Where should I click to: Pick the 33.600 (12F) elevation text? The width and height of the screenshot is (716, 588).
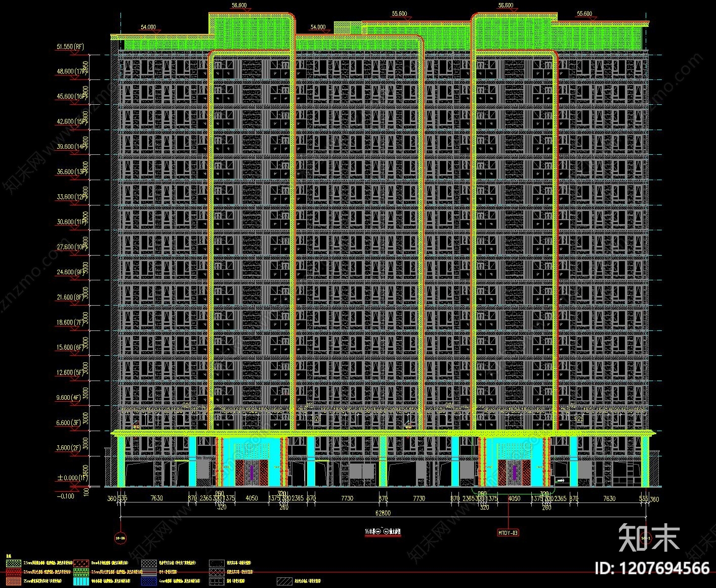click(72, 197)
